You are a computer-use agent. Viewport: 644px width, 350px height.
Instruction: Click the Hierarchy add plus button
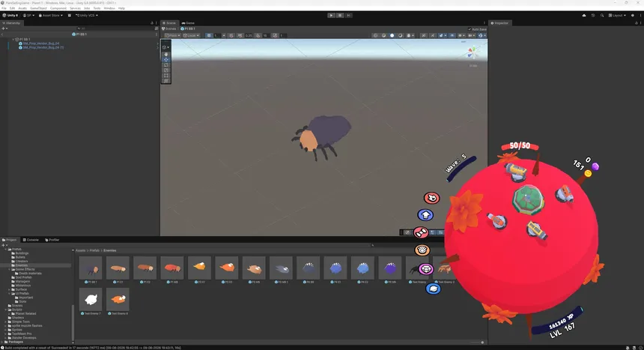click(4, 28)
